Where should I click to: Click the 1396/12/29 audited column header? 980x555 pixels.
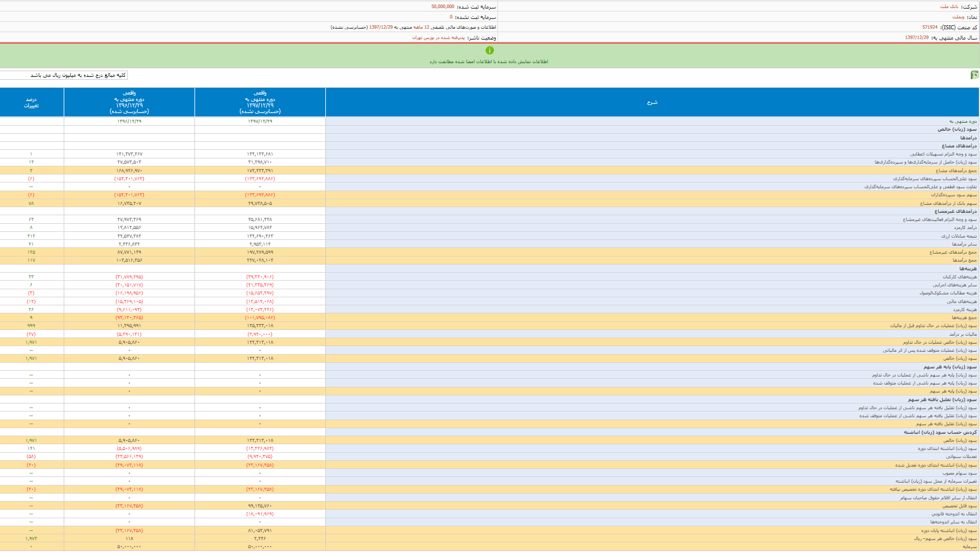pyautogui.click(x=129, y=102)
